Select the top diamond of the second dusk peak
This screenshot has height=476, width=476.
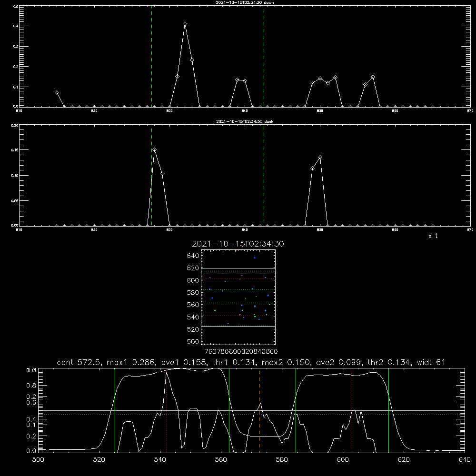coord(320,158)
